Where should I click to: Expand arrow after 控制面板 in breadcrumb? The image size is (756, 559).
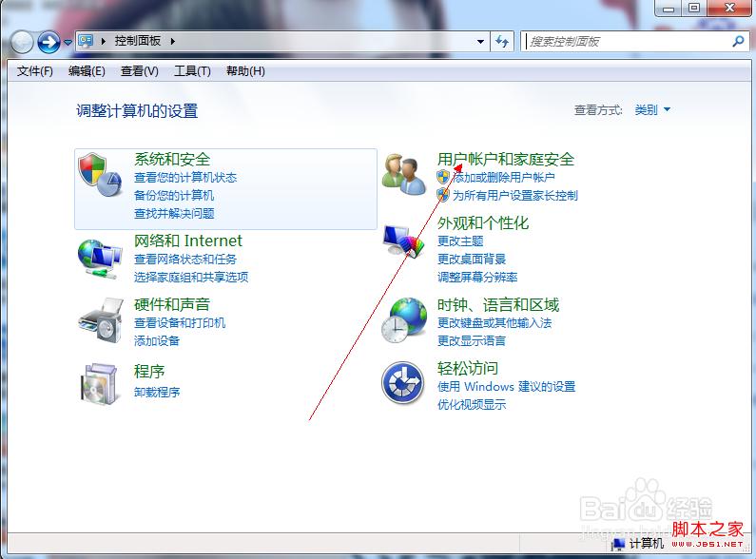[x=173, y=42]
